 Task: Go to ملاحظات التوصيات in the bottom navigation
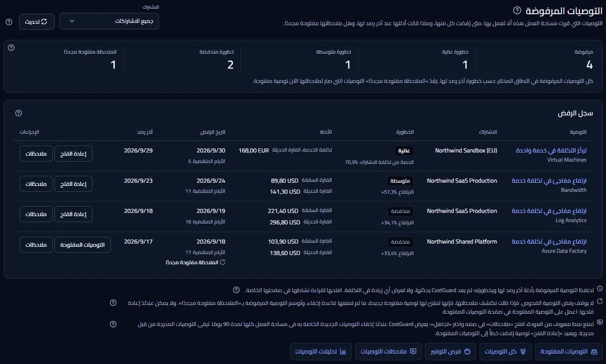[388, 352]
